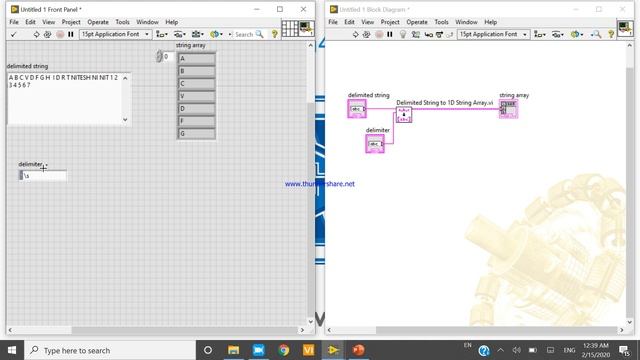This screenshot has width=640, height=360.
Task: Click the Front Panel horizontal scrollbar
Action: 156,330
